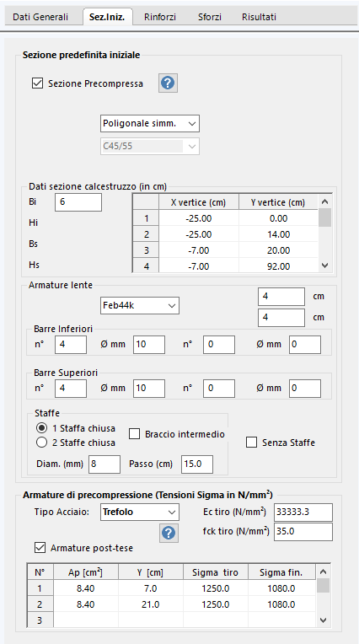Click prestress table scroll-up arrow
This screenshot has height=644, width=359.
pos(324,572)
